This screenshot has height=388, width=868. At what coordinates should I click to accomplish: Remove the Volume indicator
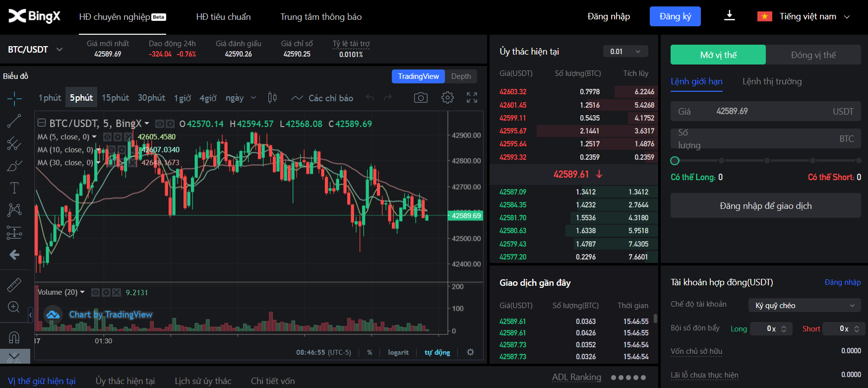coord(117,293)
